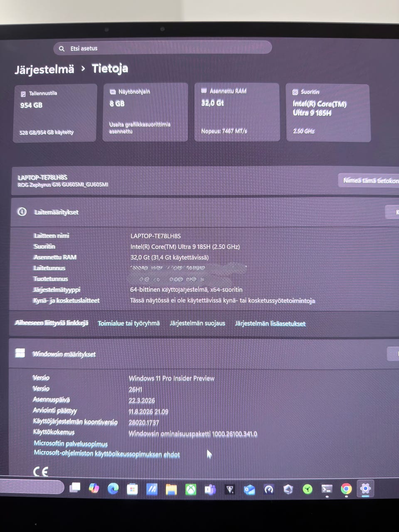
Task: Click the memory icon on the Asennettu RAM card
Action: pos(204,90)
